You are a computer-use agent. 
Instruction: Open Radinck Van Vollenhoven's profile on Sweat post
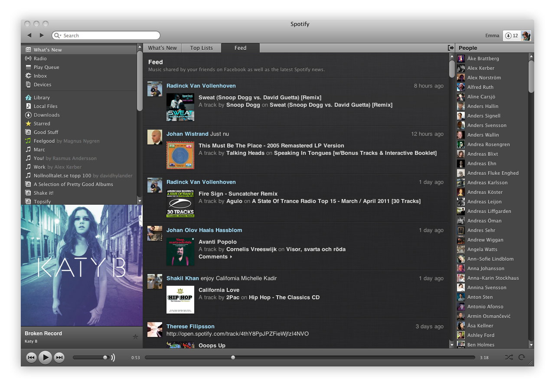click(201, 86)
